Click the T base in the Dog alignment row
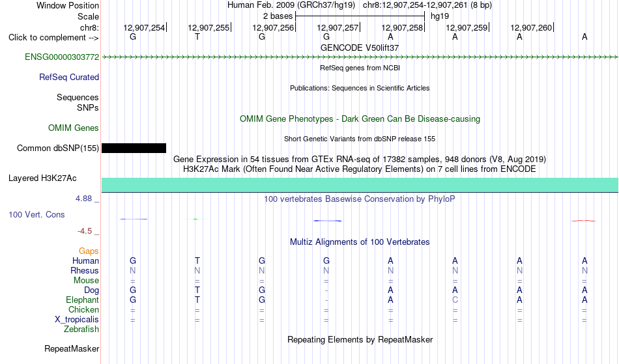Screen dimensions: 619x364 [x=197, y=290]
